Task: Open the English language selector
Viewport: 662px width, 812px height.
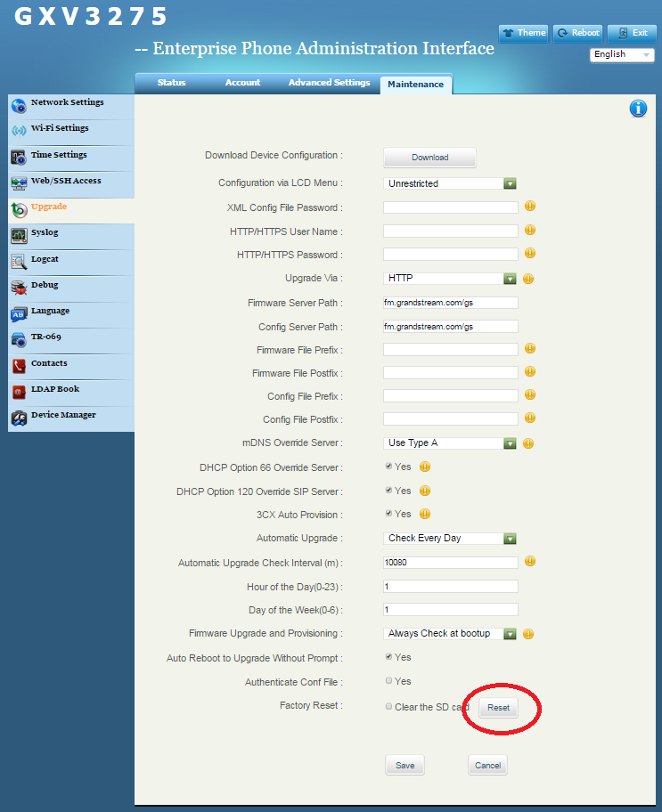Action: pos(622,55)
